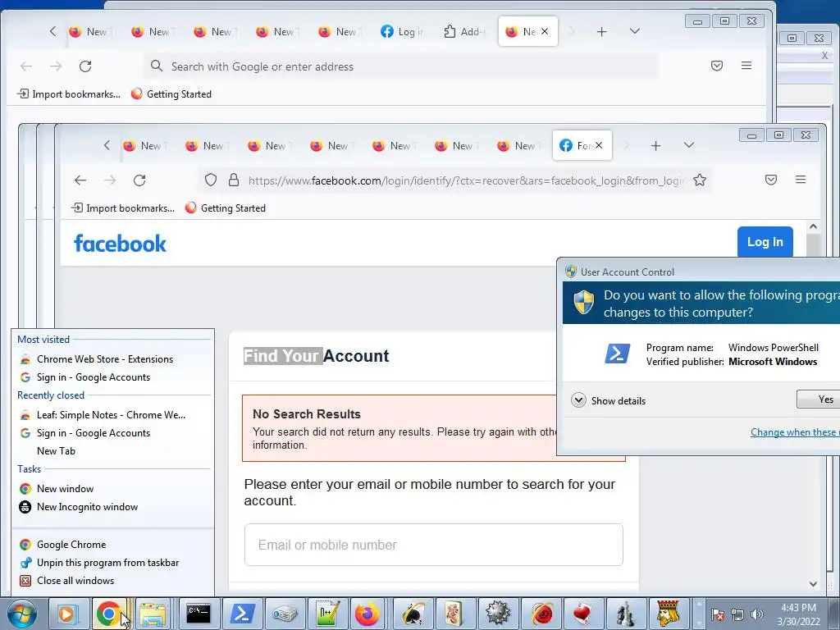This screenshot has width=840, height=630.
Task: Click the Action Center flag tray icon
Action: click(718, 614)
